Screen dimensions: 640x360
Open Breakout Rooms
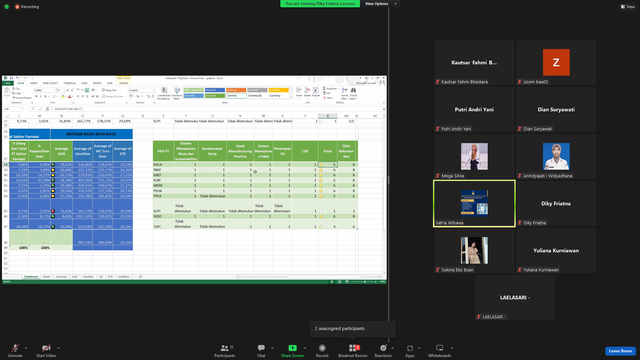point(353,350)
